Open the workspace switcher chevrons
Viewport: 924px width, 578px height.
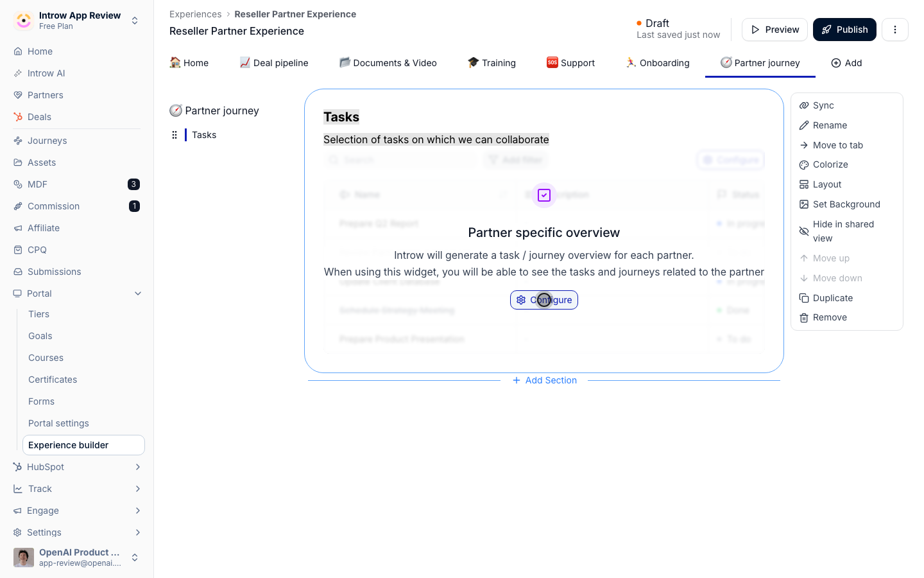[135, 21]
